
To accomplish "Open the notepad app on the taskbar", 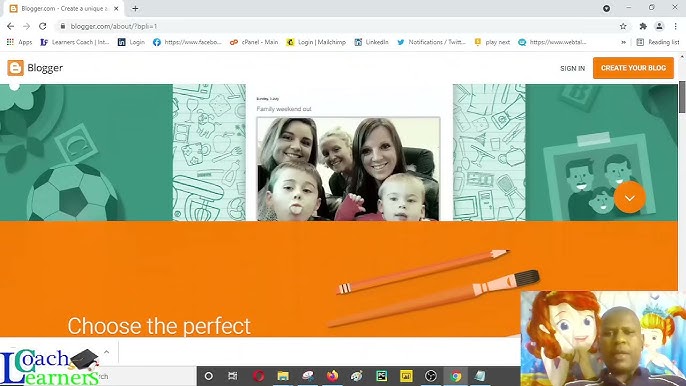I will (x=480, y=376).
